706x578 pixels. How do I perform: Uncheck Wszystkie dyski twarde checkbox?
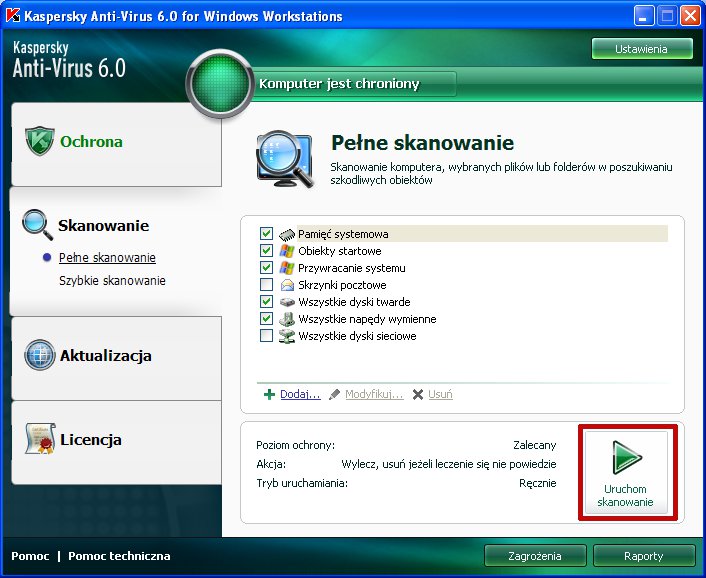coord(266,301)
